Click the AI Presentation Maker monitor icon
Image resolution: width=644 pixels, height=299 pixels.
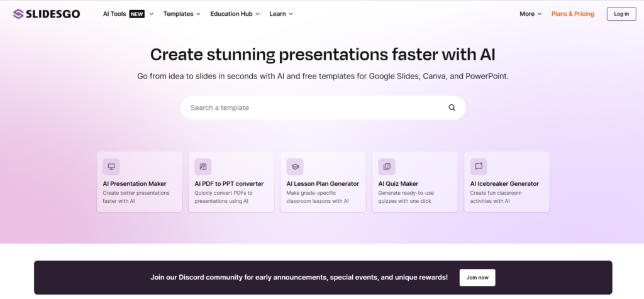(111, 166)
